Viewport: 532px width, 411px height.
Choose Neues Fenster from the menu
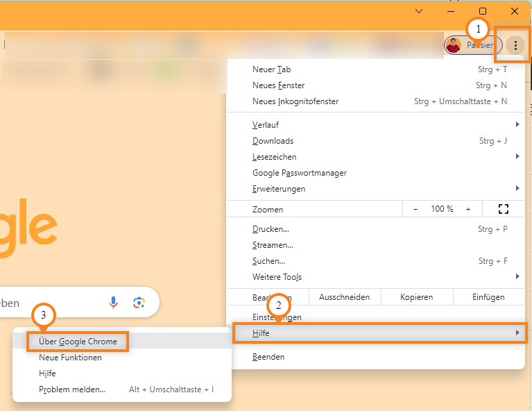[375, 85]
